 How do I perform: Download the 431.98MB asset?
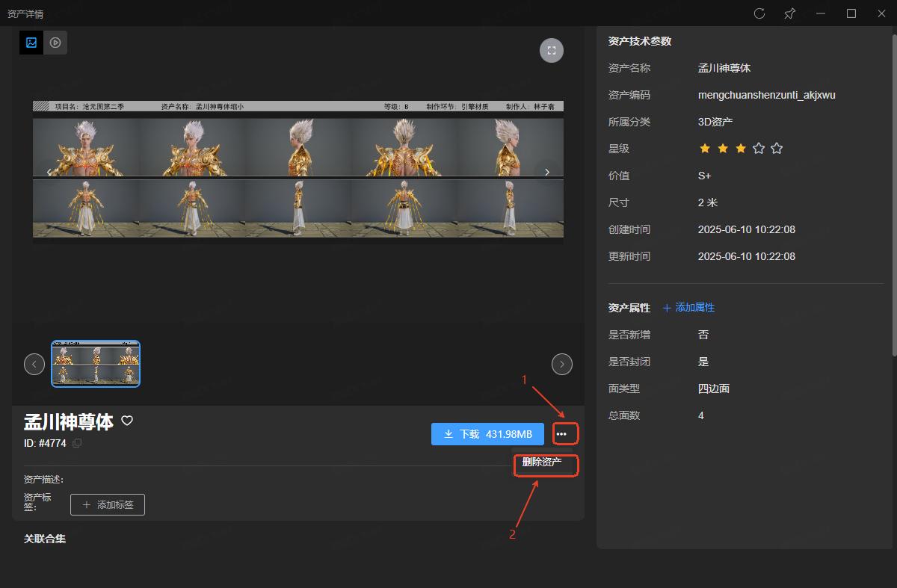(x=487, y=434)
